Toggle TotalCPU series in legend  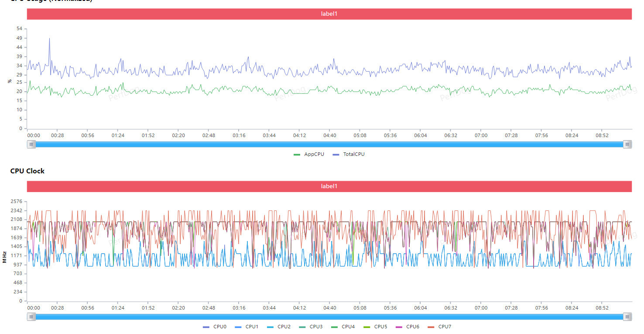(349, 154)
